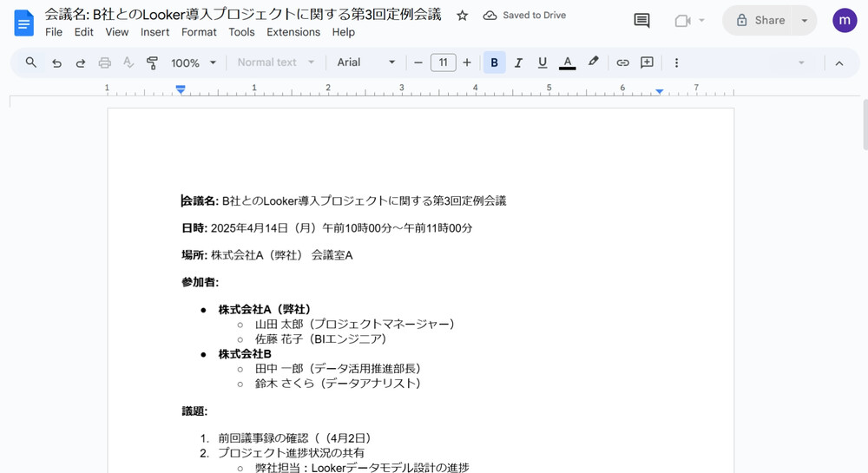This screenshot has height=473, width=868.
Task: Toggle italic formatting
Action: point(518,62)
